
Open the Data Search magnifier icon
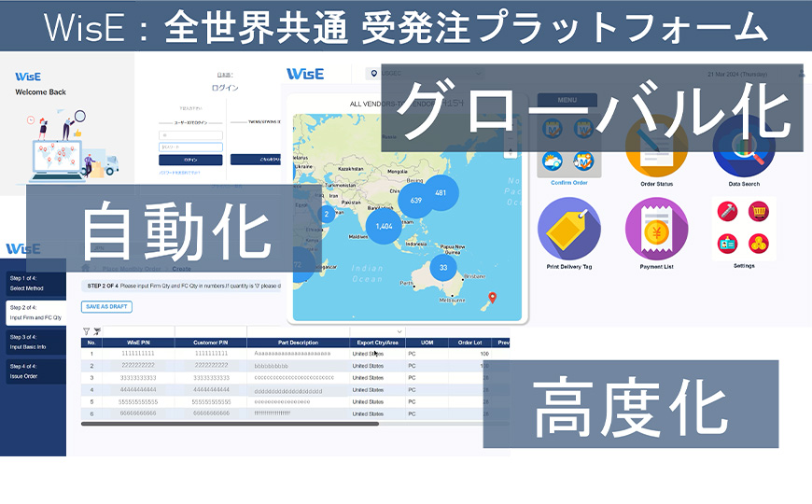coord(744,147)
